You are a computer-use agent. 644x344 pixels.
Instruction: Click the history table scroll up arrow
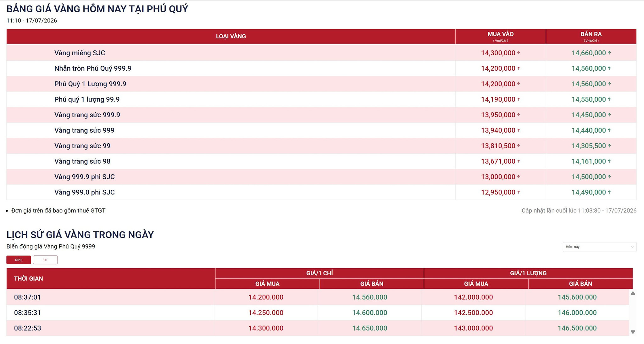633,293
